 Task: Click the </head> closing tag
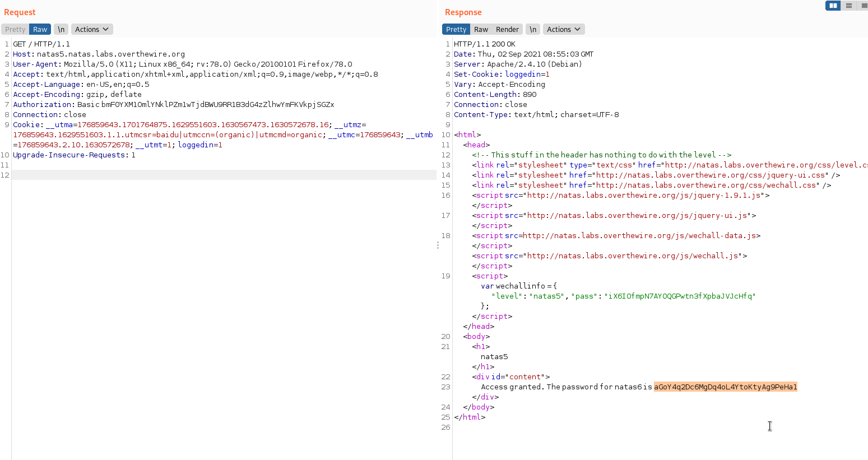(479, 327)
